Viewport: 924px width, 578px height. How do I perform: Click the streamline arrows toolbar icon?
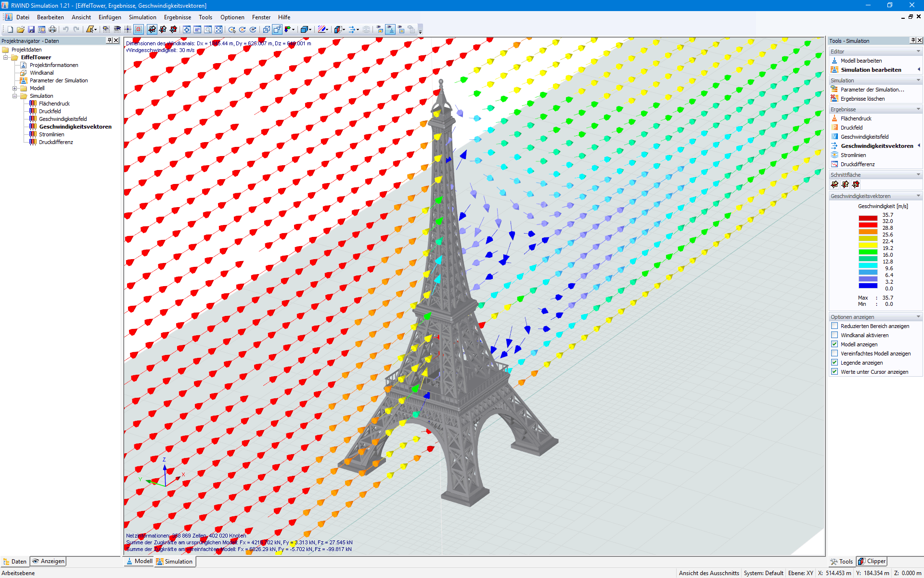(x=352, y=29)
